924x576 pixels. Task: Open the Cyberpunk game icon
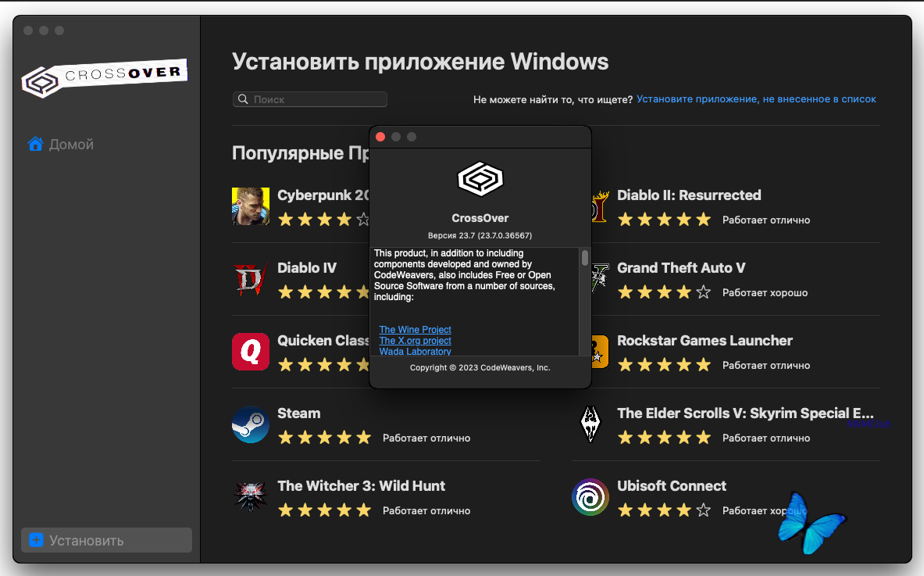(251, 206)
